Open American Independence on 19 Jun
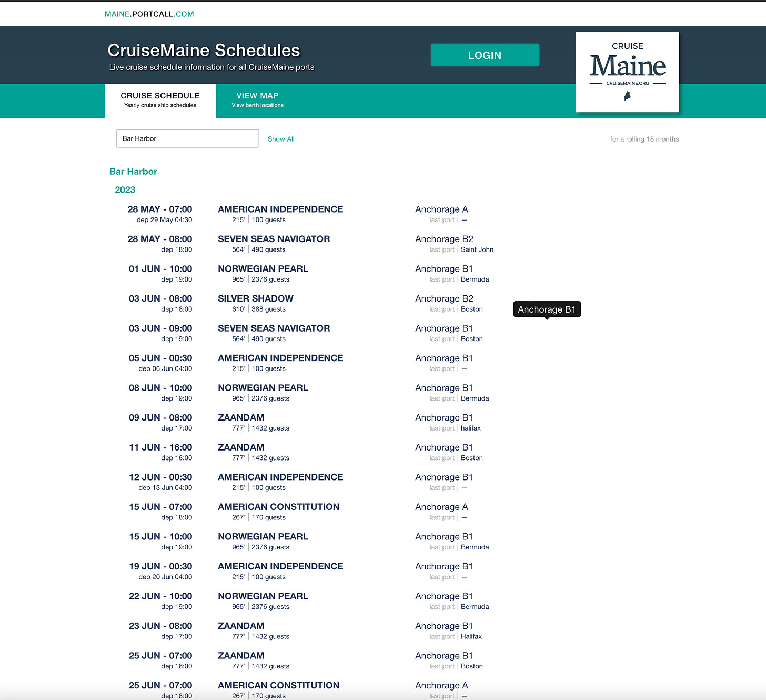 [x=280, y=566]
